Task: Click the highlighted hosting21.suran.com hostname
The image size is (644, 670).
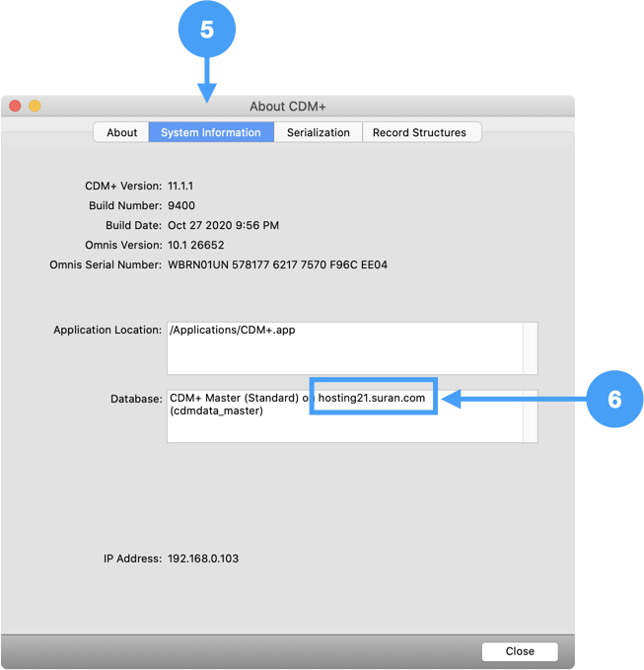Action: (372, 398)
